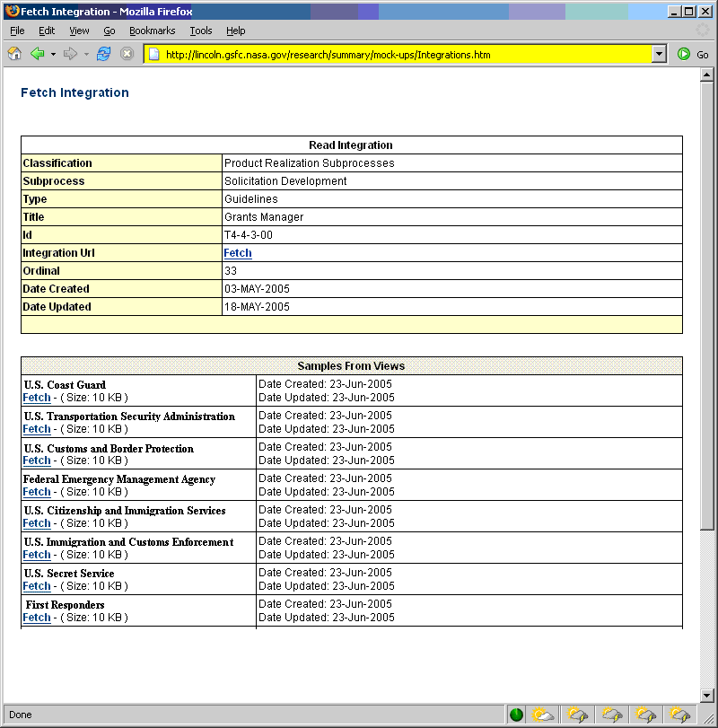
Task: Open Fetch link under Immigration and Customs Enforcement
Action: pyautogui.click(x=37, y=555)
